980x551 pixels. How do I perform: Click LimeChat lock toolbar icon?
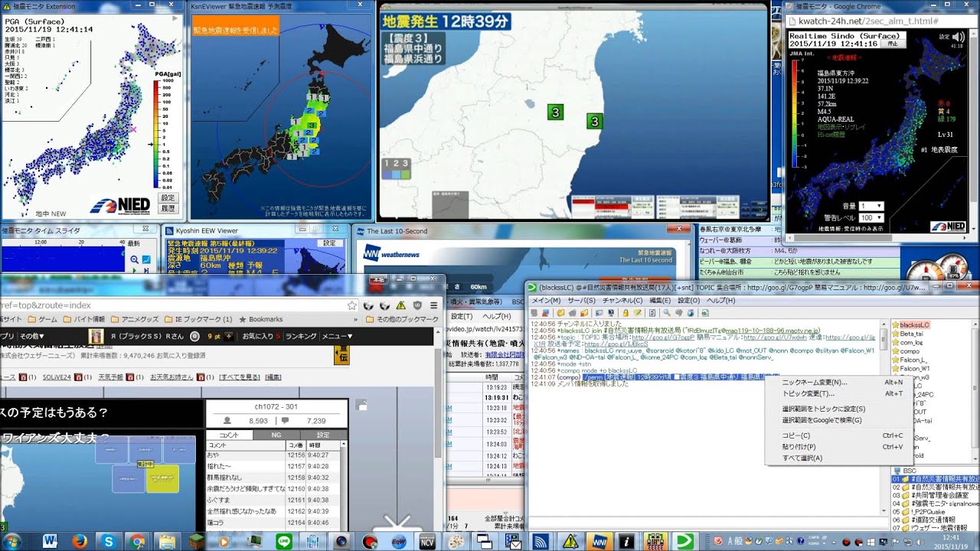click(x=626, y=313)
